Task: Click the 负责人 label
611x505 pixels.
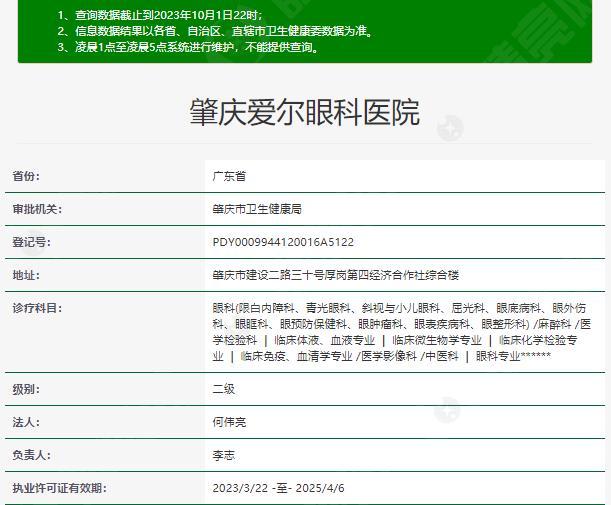Action: click(x=31, y=455)
